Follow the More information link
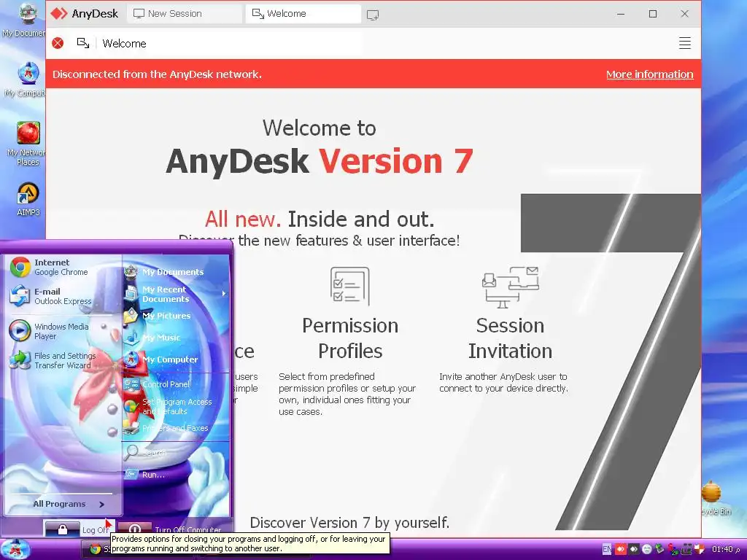Image resolution: width=747 pixels, height=560 pixels. click(x=649, y=74)
